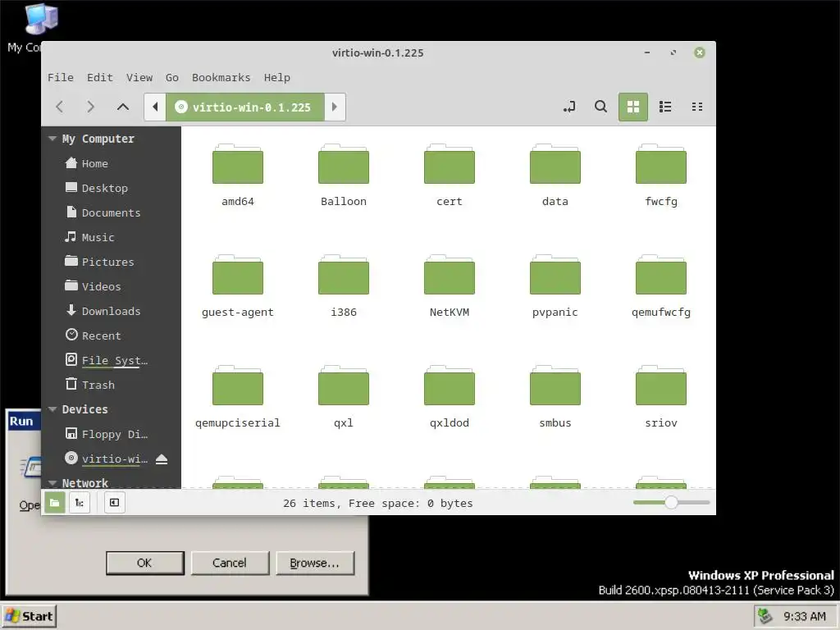
Task: Switch to compact view
Action: (x=697, y=107)
